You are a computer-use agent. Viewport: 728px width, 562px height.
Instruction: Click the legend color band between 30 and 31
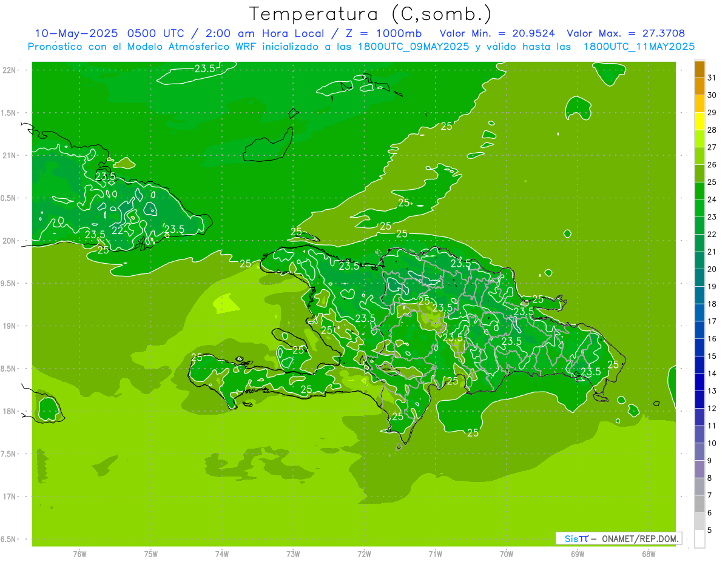[x=699, y=86]
